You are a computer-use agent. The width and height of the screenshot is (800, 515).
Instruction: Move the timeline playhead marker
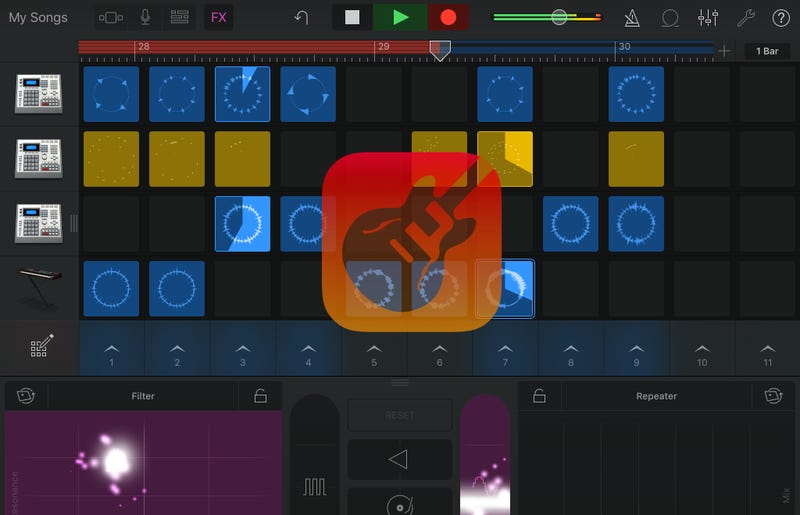440,51
